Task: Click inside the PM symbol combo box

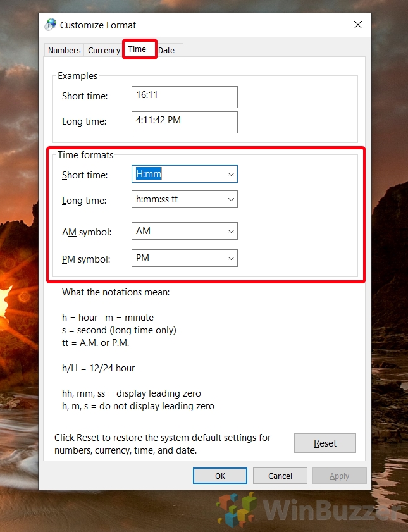Action: [x=177, y=258]
